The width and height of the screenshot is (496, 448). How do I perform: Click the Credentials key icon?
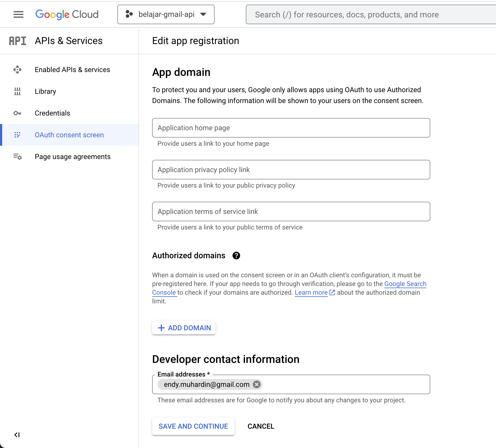coord(17,113)
